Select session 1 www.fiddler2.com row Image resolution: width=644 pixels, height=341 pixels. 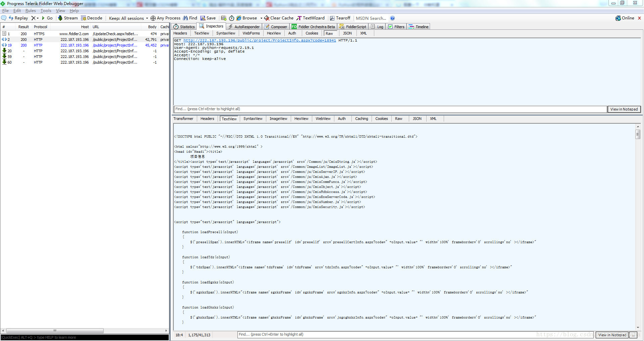85,34
